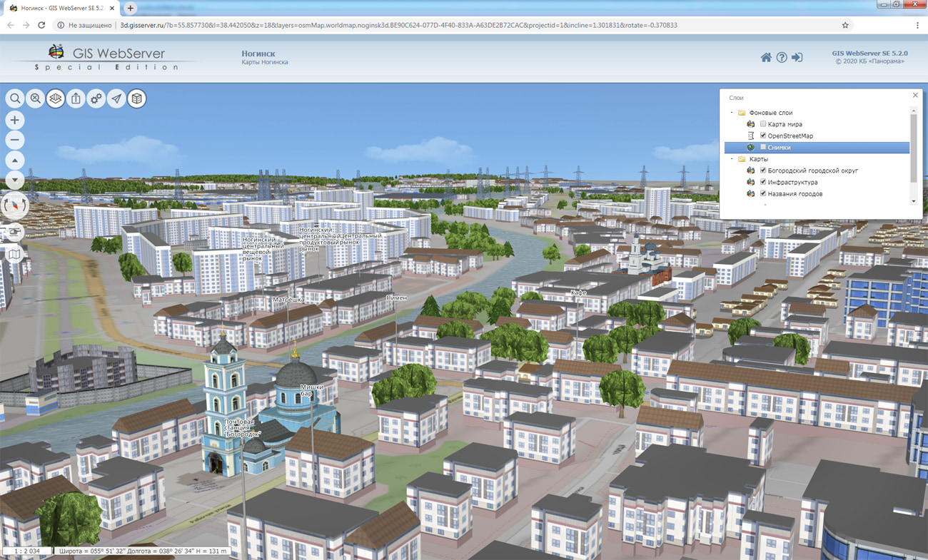Zoom in with the plus button
The image size is (928, 560).
coord(15,120)
